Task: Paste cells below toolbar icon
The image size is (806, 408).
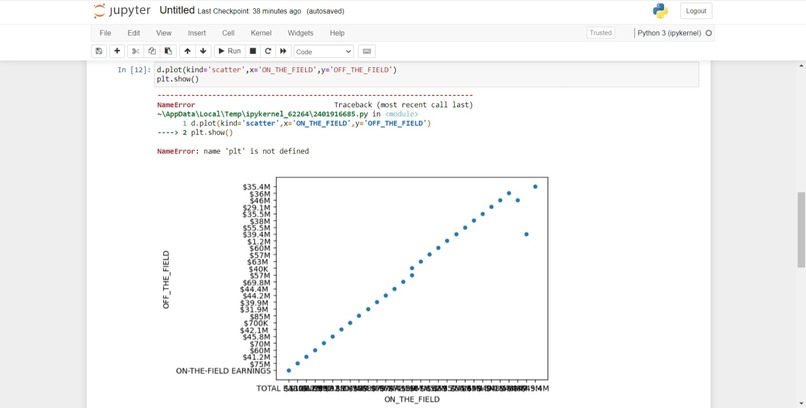Action: 168,51
